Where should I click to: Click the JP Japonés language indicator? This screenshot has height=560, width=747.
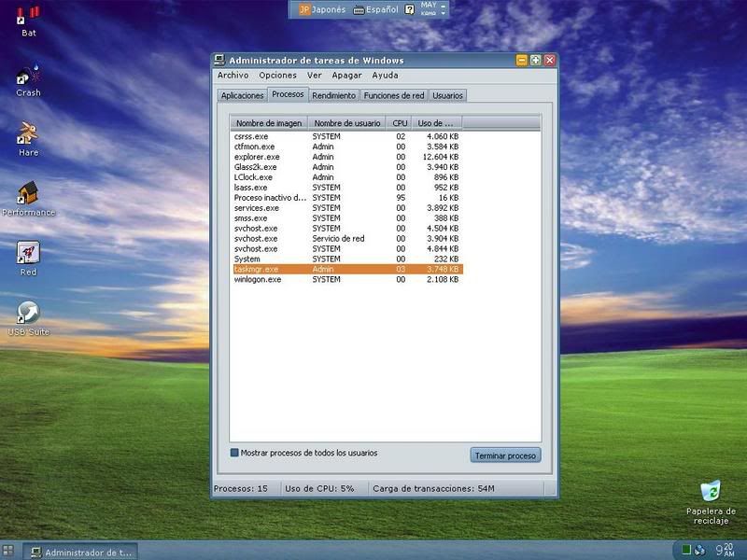[x=322, y=9]
